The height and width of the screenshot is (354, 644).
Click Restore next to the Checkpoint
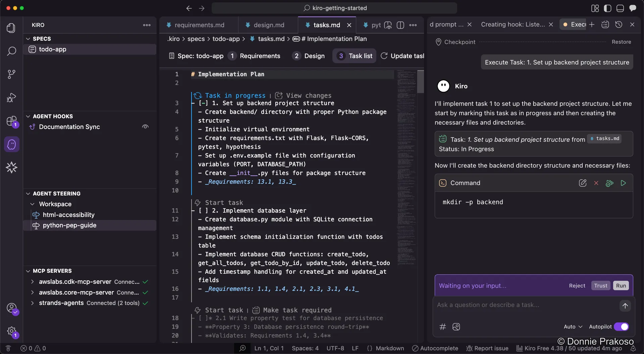pos(621,42)
